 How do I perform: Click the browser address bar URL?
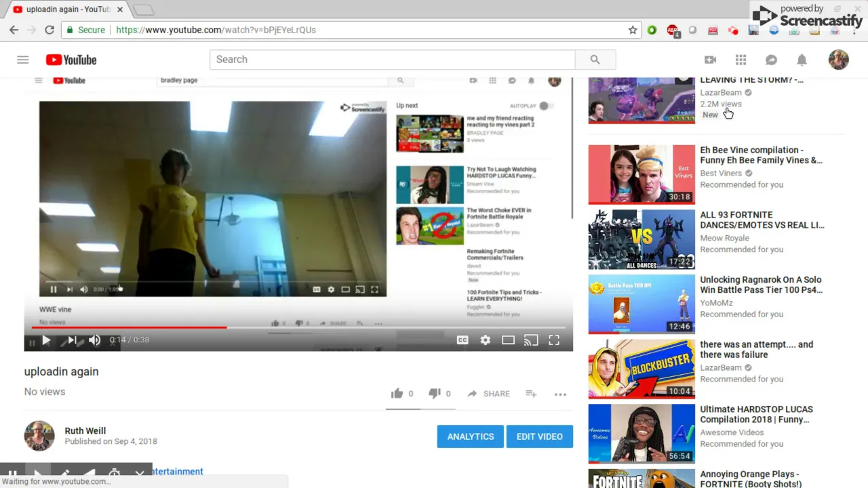point(216,30)
